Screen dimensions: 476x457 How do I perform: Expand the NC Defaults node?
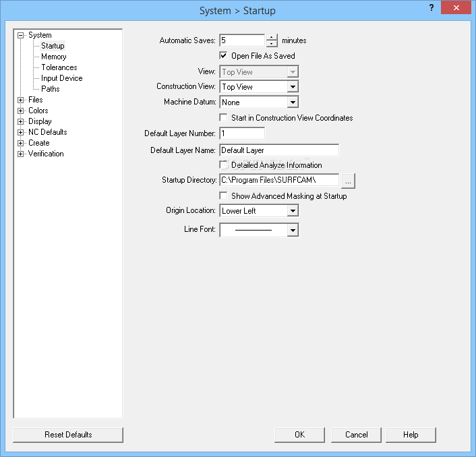(21, 132)
